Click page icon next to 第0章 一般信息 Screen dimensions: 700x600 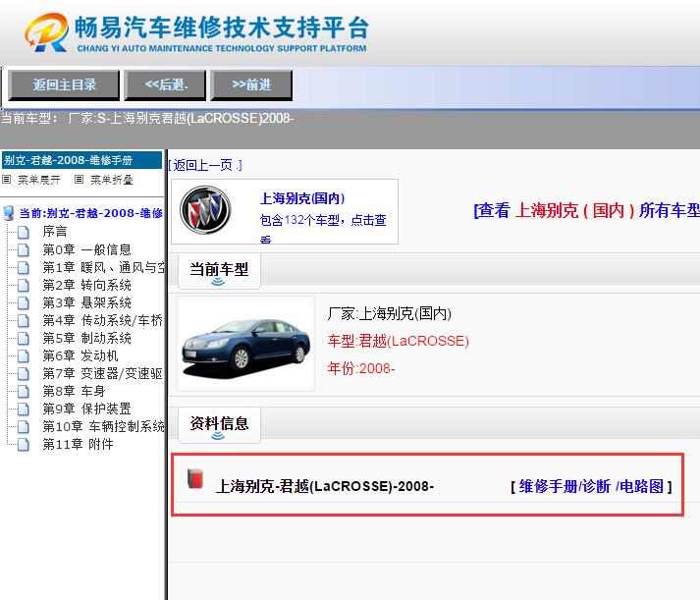pyautogui.click(x=24, y=249)
